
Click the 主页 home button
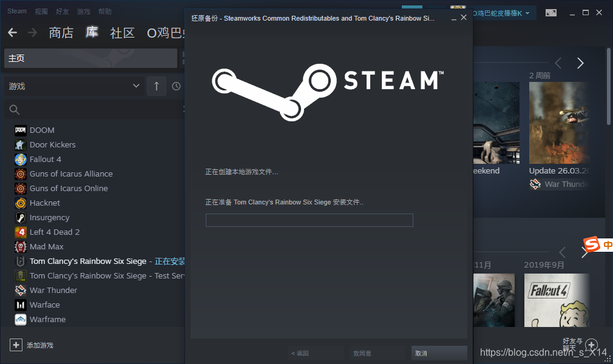(90, 58)
